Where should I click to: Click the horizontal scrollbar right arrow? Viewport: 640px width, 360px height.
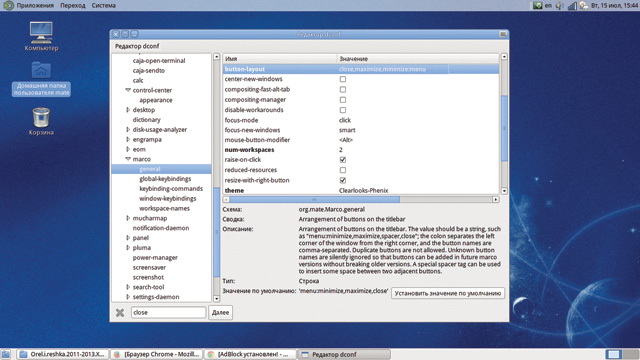coord(496,200)
